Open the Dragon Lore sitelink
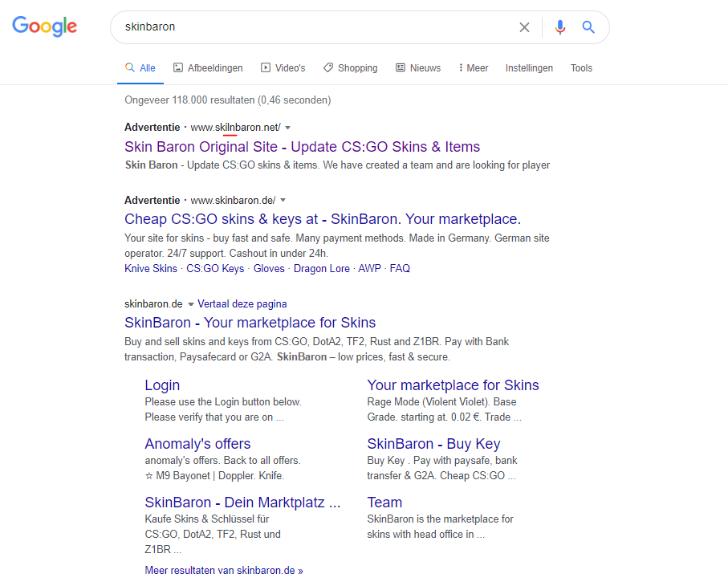The image size is (728, 586). pyautogui.click(x=322, y=268)
